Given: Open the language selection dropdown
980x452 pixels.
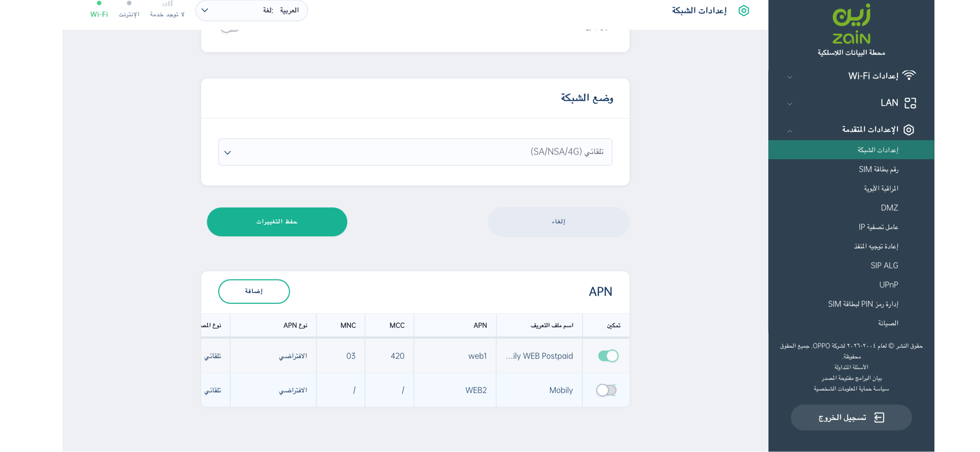Looking at the screenshot, I should tap(251, 10).
